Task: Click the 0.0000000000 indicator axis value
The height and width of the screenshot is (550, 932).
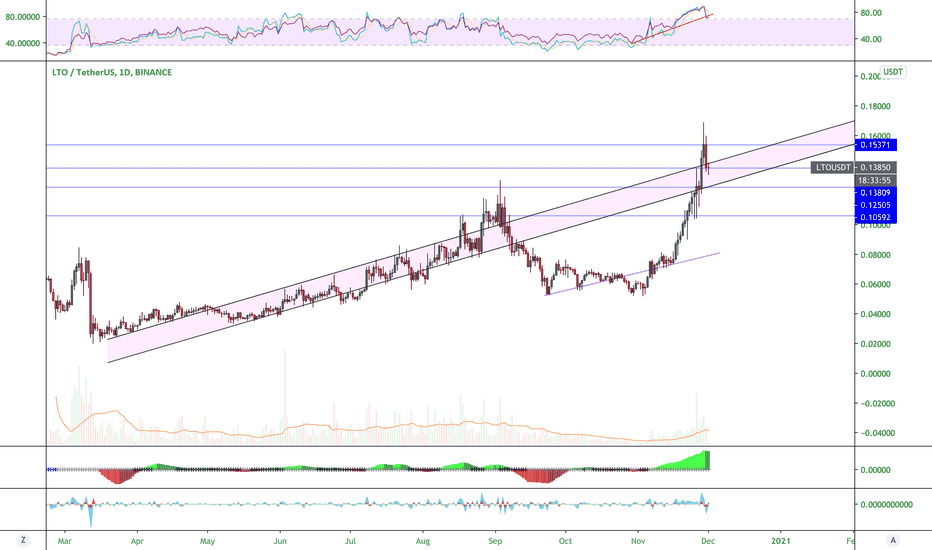Action: pos(886,504)
